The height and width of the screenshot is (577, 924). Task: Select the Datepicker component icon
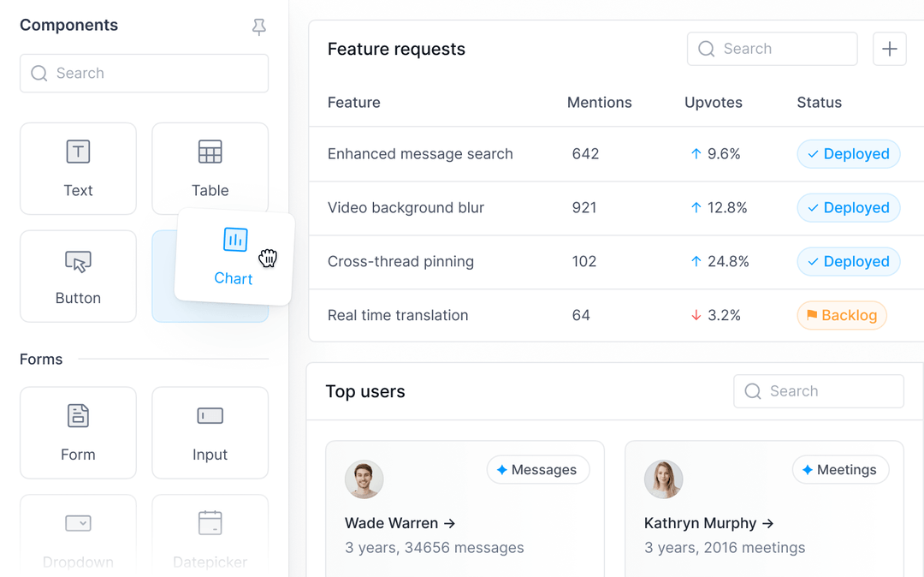[x=210, y=523]
